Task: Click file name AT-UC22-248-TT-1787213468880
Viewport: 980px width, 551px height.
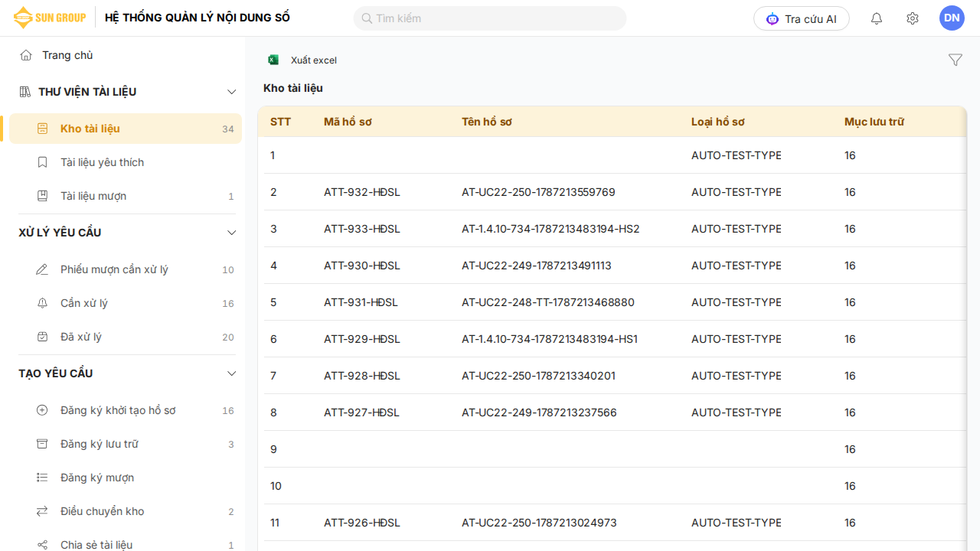Action: point(548,302)
